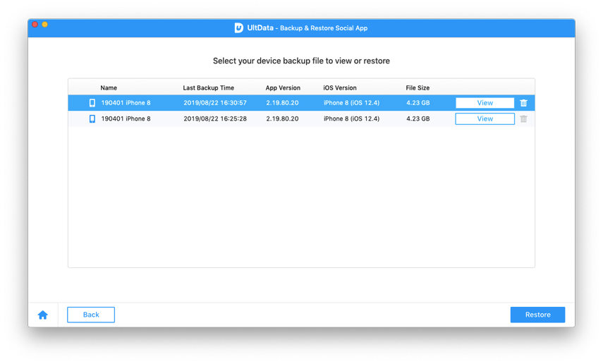Click the Back button
Image resolution: width=603 pixels, height=364 pixels.
(x=91, y=315)
